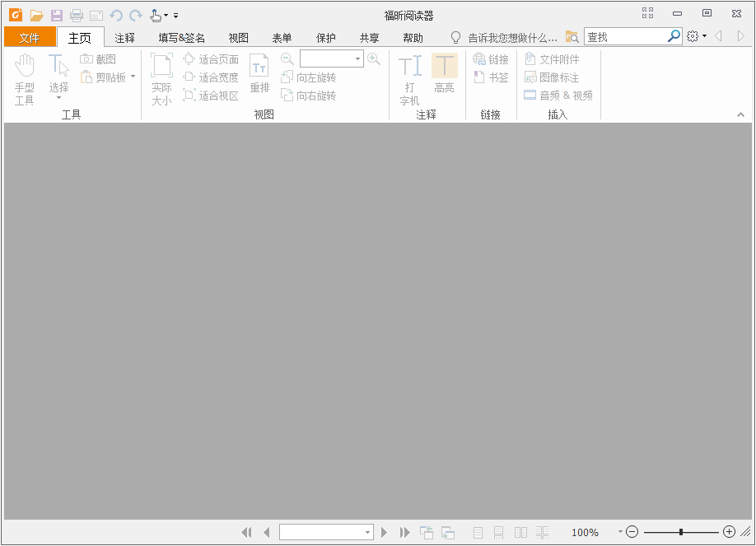The width and height of the screenshot is (756, 546).
Task: Activate the 高亮 (Highlight) tool
Action: pyautogui.click(x=445, y=74)
